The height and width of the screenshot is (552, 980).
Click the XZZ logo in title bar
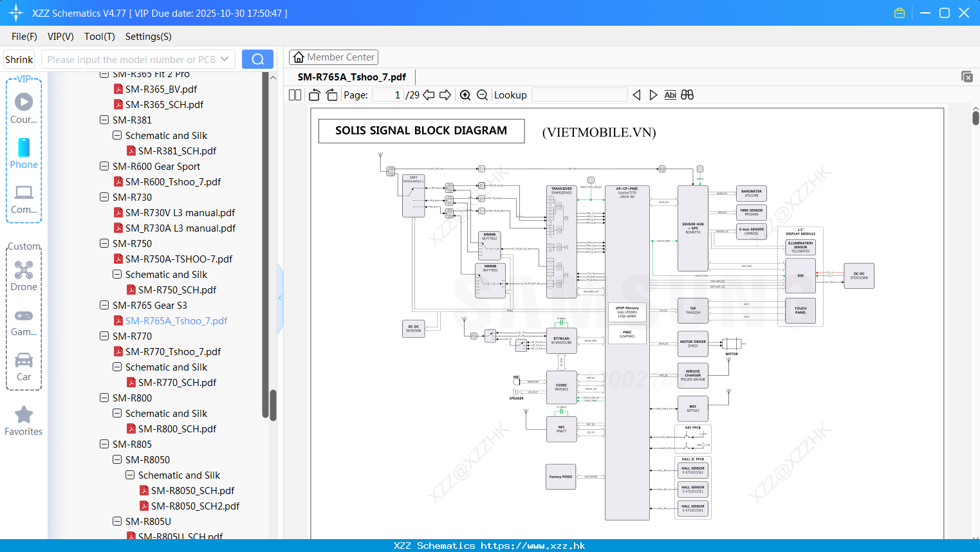16,13
